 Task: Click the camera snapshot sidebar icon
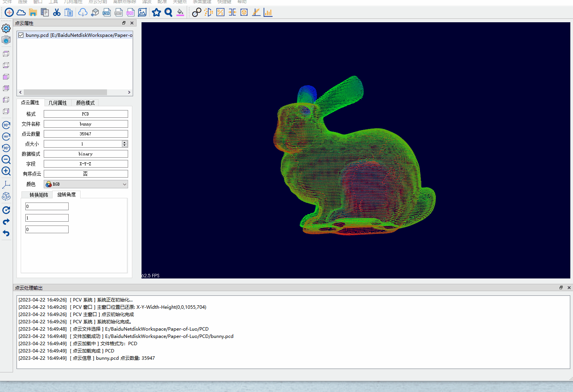(x=6, y=40)
